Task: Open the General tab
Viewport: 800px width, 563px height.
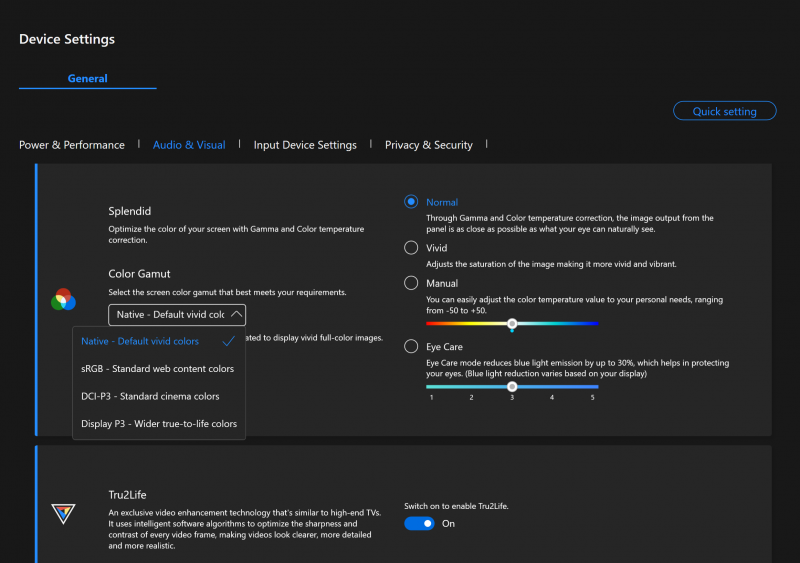Action: pyautogui.click(x=88, y=79)
